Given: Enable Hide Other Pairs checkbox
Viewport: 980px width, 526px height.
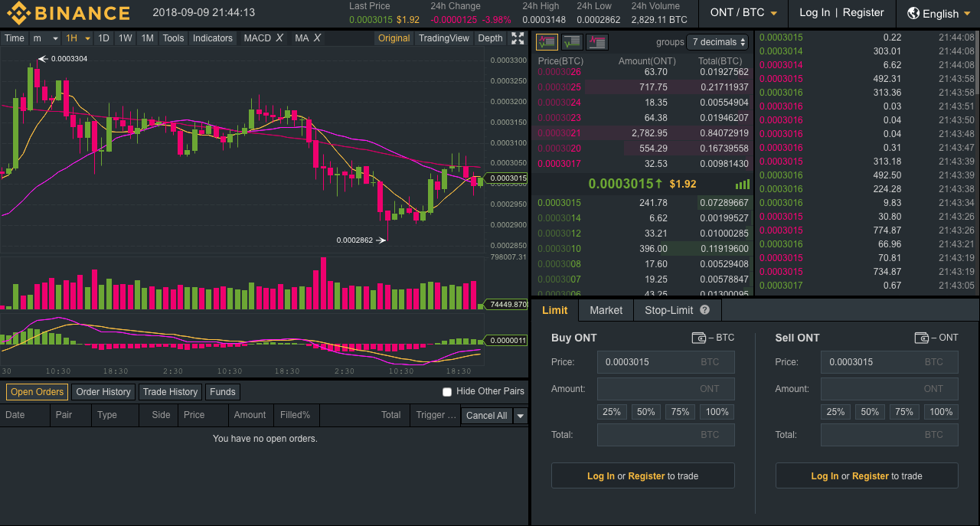Looking at the screenshot, I should click(447, 392).
